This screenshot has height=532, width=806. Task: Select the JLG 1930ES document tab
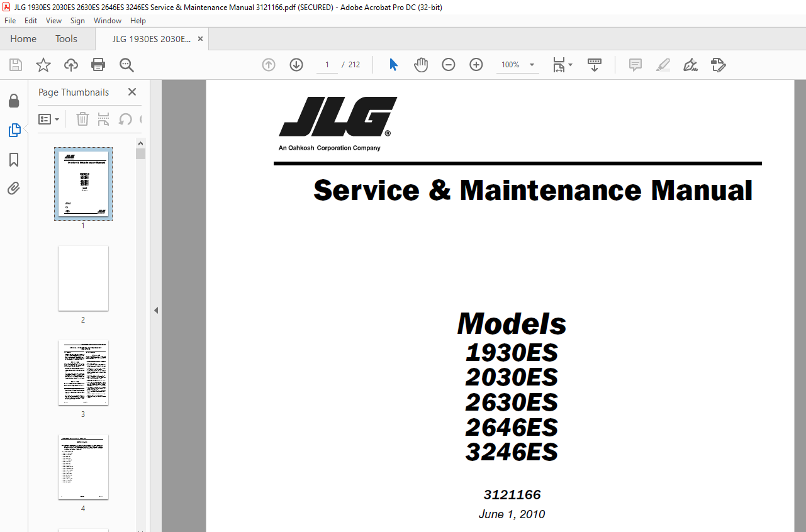pyautogui.click(x=151, y=39)
